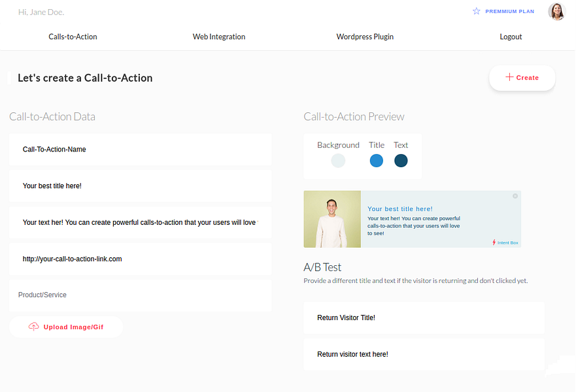Pick the Background color swatch
The height and width of the screenshot is (392, 576).
pos(338,161)
